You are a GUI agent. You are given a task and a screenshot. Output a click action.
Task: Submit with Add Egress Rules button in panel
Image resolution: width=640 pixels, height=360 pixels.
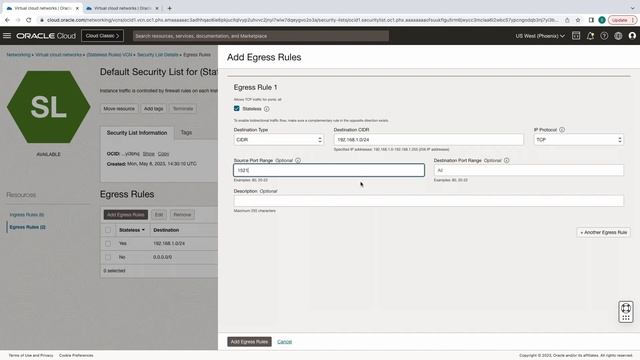(249, 342)
